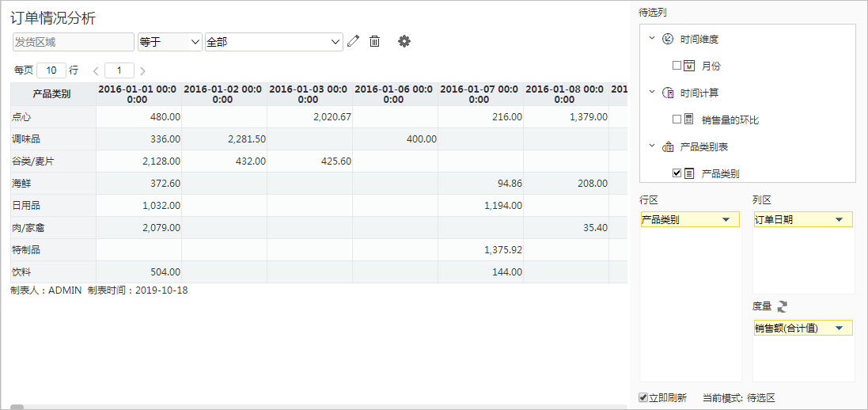
Task: Click the trash delete filter icon
Action: click(375, 41)
